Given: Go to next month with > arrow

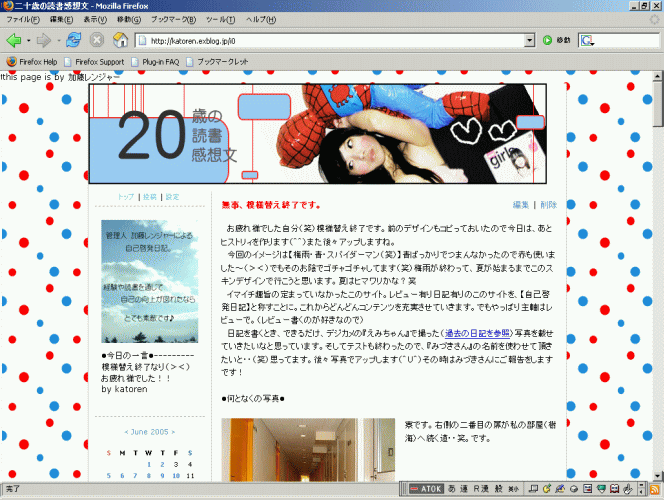Looking at the screenshot, I should (173, 432).
